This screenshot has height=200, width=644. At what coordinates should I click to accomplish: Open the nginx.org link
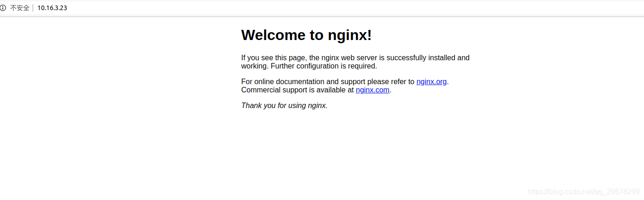point(431,82)
